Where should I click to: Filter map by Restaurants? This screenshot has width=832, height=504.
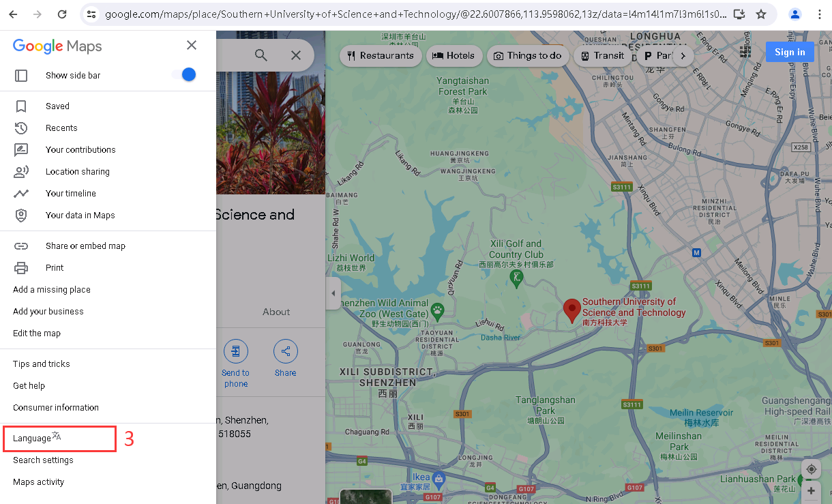pos(381,56)
